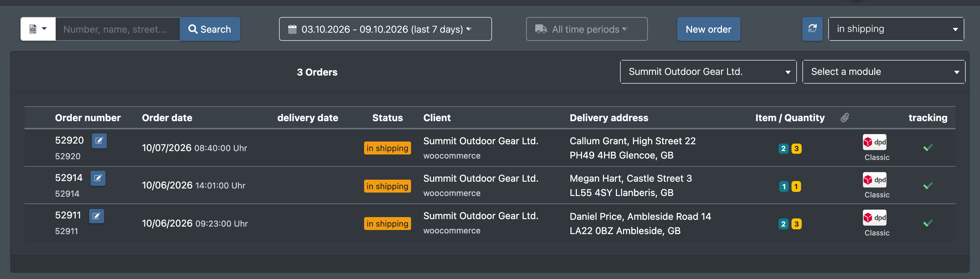Click the yellow quantity badge for order 52911
This screenshot has height=279, width=980.
point(796,224)
